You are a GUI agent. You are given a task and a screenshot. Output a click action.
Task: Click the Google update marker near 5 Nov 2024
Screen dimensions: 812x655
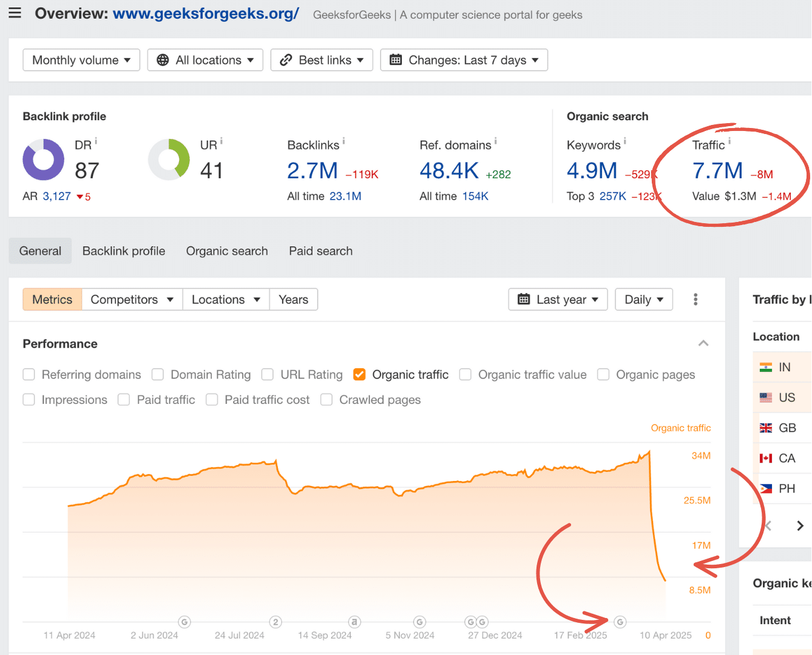pos(419,622)
